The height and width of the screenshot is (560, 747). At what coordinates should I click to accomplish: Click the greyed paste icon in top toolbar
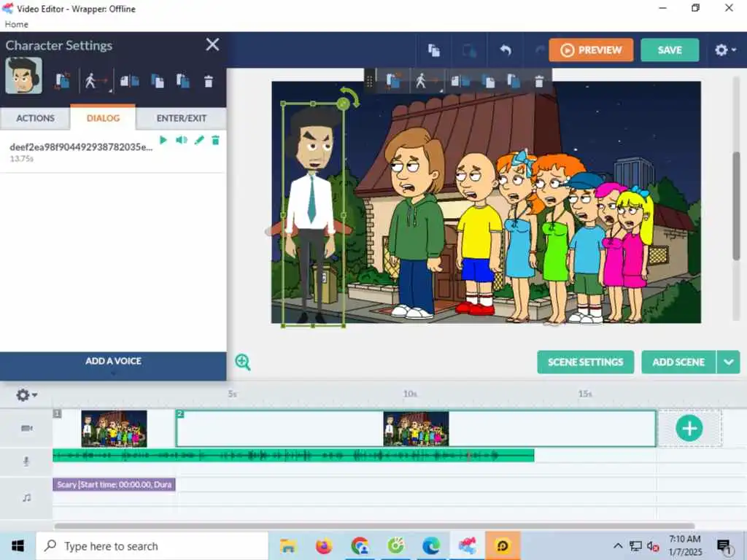click(469, 50)
